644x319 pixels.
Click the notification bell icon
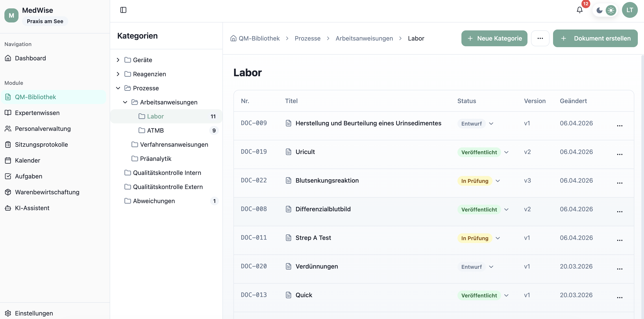[579, 10]
